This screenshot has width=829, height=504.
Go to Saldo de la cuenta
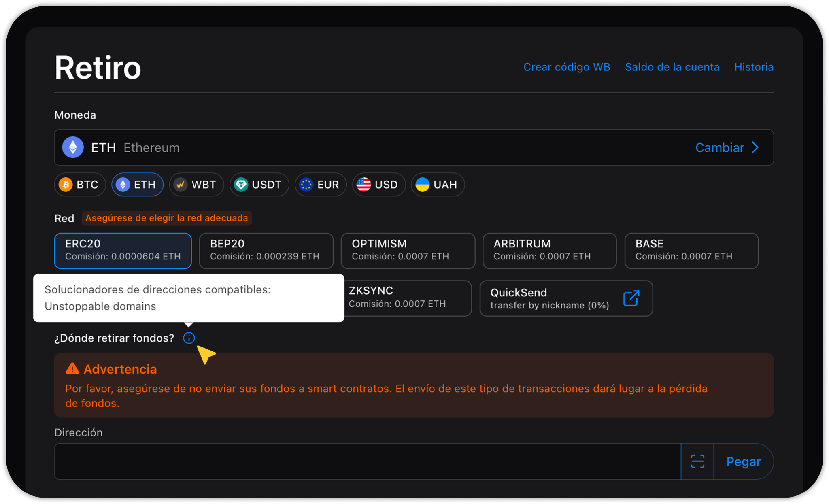672,67
